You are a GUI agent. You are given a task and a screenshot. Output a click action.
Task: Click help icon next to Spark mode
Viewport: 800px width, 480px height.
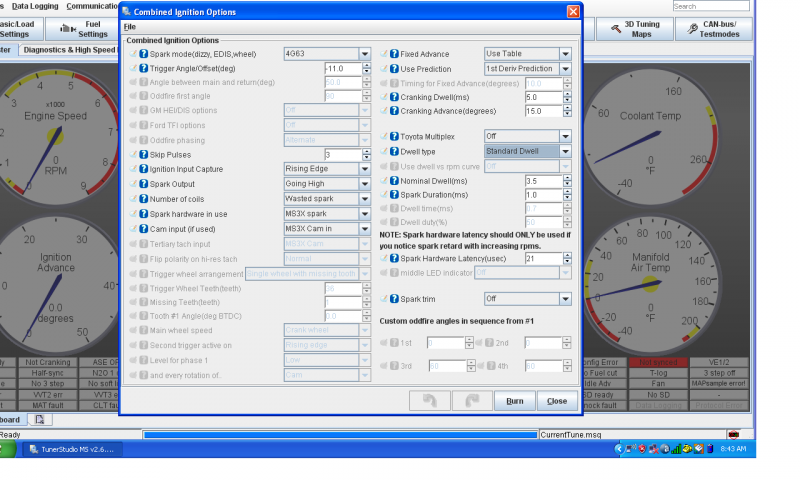pos(143,54)
